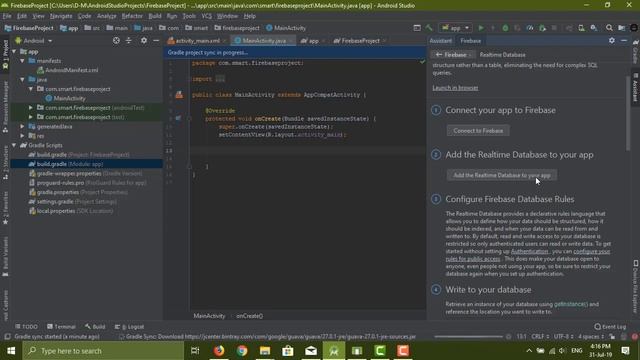Collapse all icon in Project panel header
The height and width of the screenshot is (360, 640).
tap(129, 40)
